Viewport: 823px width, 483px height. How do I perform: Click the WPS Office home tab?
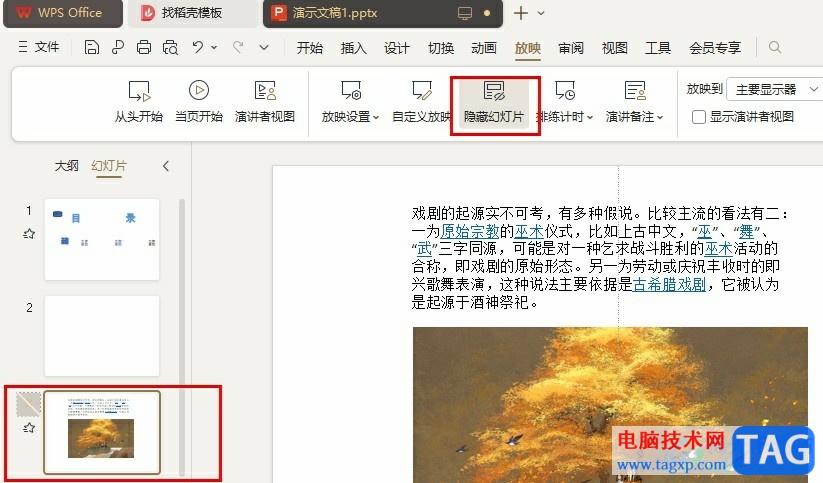pyautogui.click(x=63, y=13)
